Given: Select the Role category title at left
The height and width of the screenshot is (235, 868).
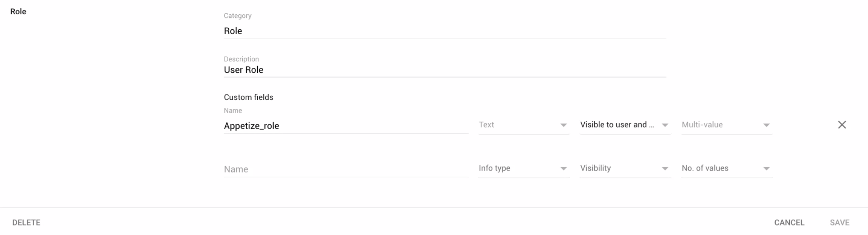Looking at the screenshot, I should click(18, 12).
